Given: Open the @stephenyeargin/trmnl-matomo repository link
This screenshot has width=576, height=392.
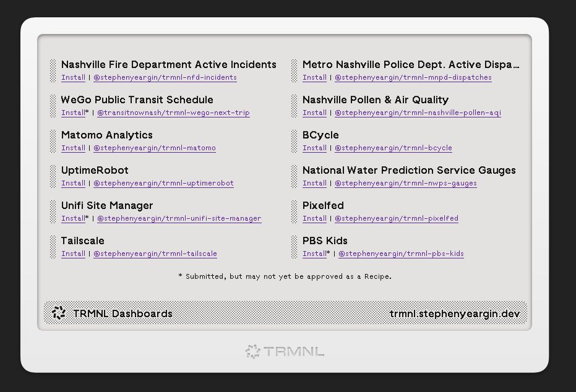Looking at the screenshot, I should point(155,148).
